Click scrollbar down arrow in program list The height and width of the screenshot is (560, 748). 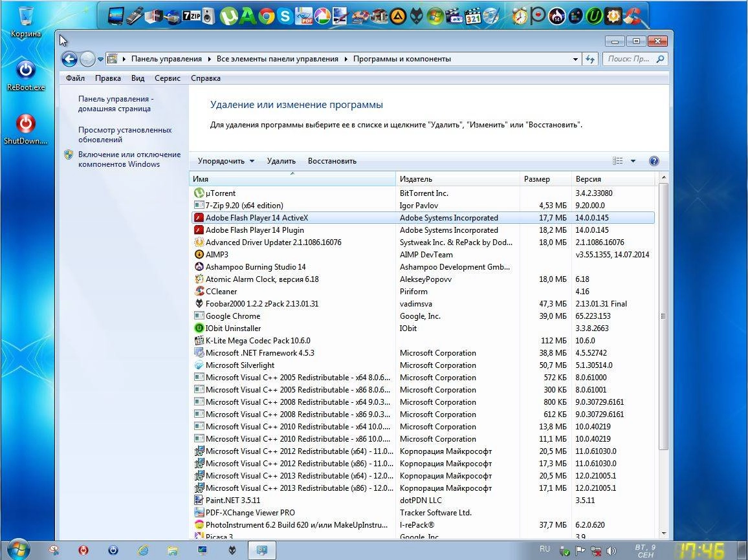point(663,533)
